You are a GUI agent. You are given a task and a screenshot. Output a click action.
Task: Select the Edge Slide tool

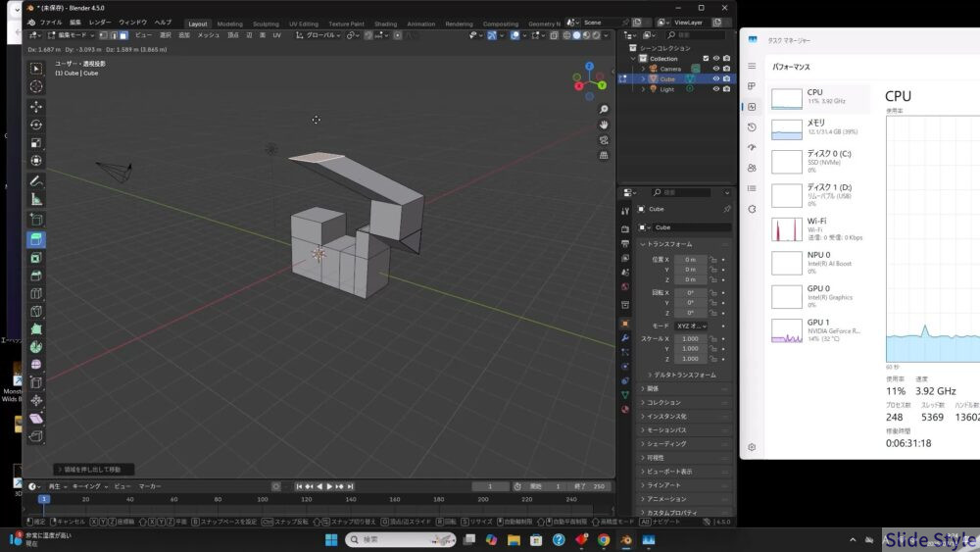[x=36, y=382]
